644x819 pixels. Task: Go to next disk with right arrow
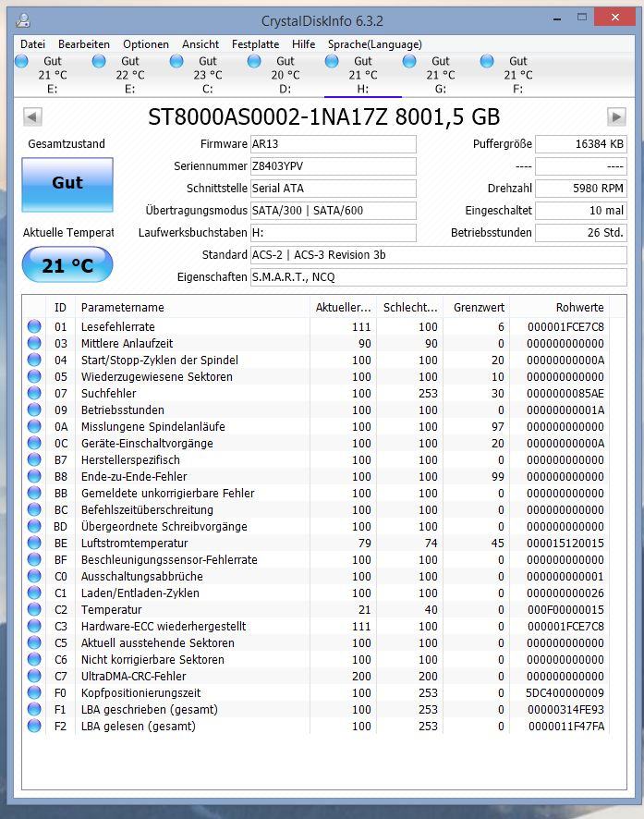[616, 116]
